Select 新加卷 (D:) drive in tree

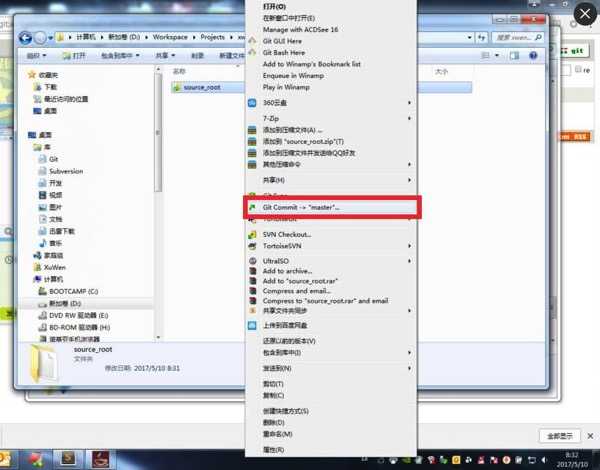(65, 304)
